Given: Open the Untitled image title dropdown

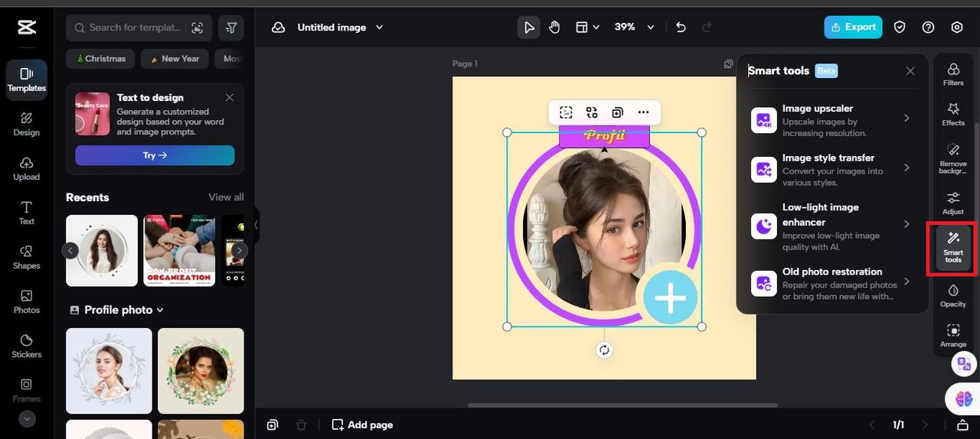Looking at the screenshot, I should [341, 28].
